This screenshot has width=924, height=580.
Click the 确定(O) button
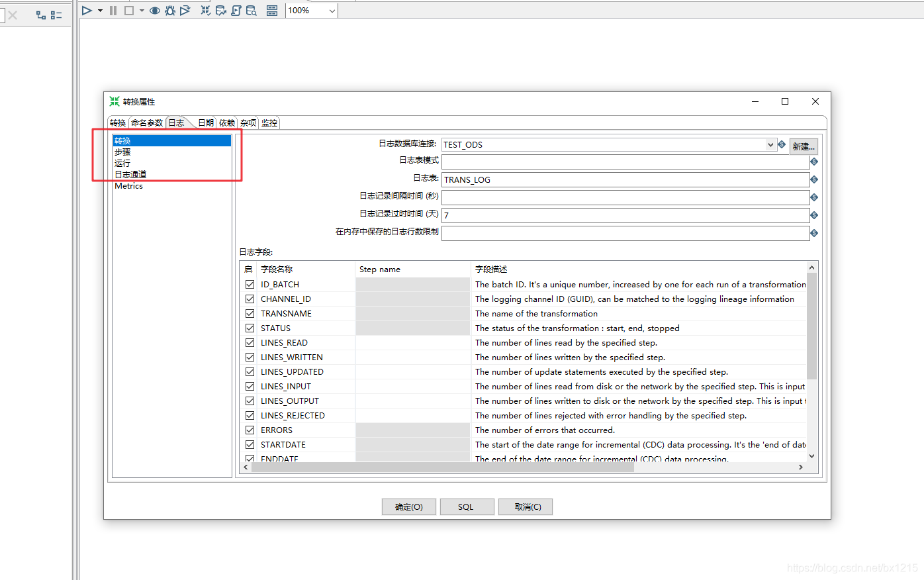(409, 507)
